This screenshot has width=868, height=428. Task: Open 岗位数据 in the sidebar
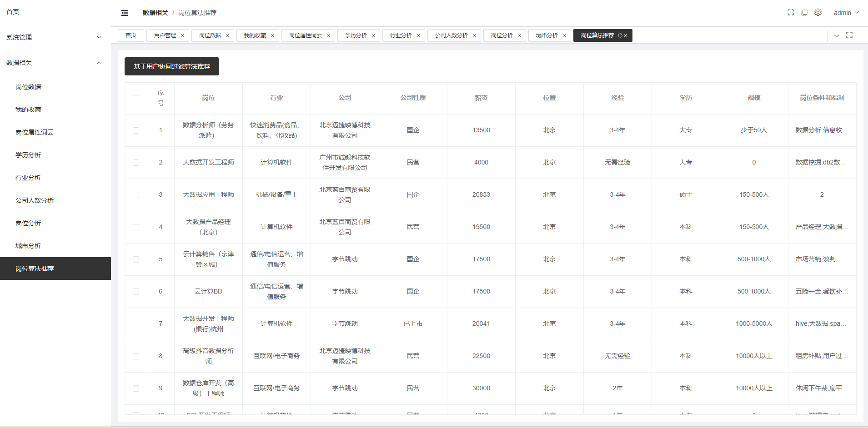click(x=55, y=87)
